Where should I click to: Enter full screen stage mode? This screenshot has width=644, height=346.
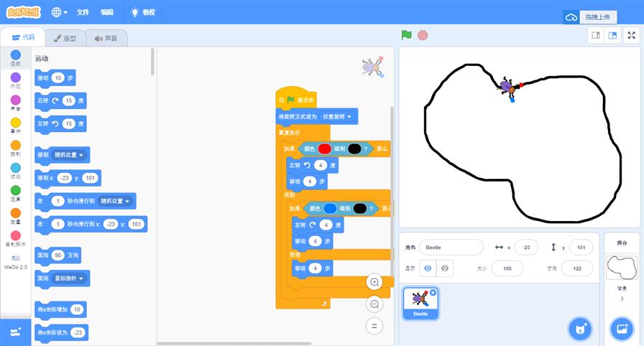[632, 34]
